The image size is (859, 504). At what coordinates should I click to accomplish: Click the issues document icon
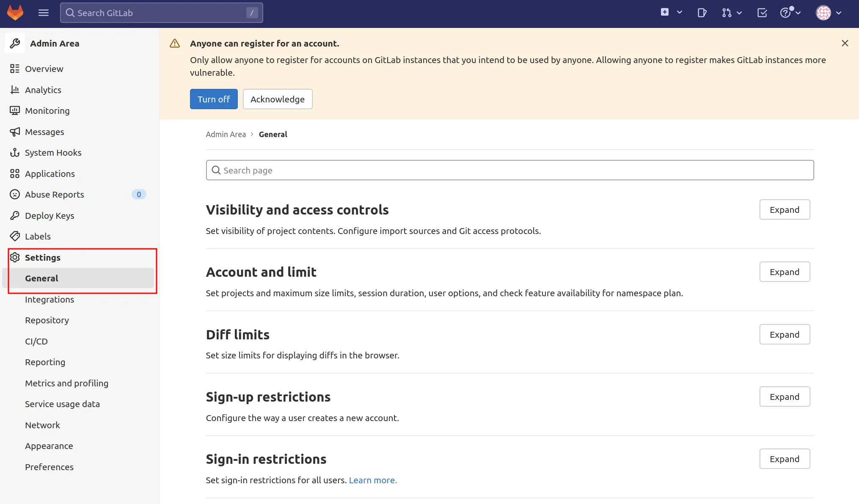tap(702, 13)
